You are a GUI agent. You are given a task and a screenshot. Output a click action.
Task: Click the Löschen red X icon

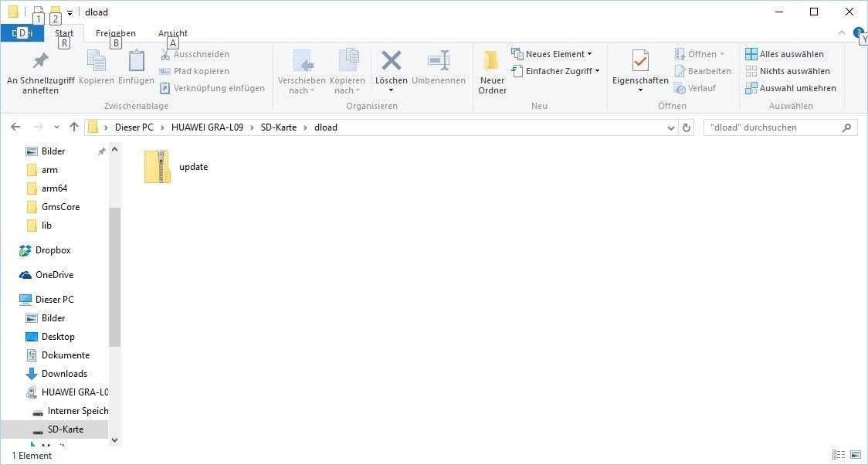tap(392, 60)
